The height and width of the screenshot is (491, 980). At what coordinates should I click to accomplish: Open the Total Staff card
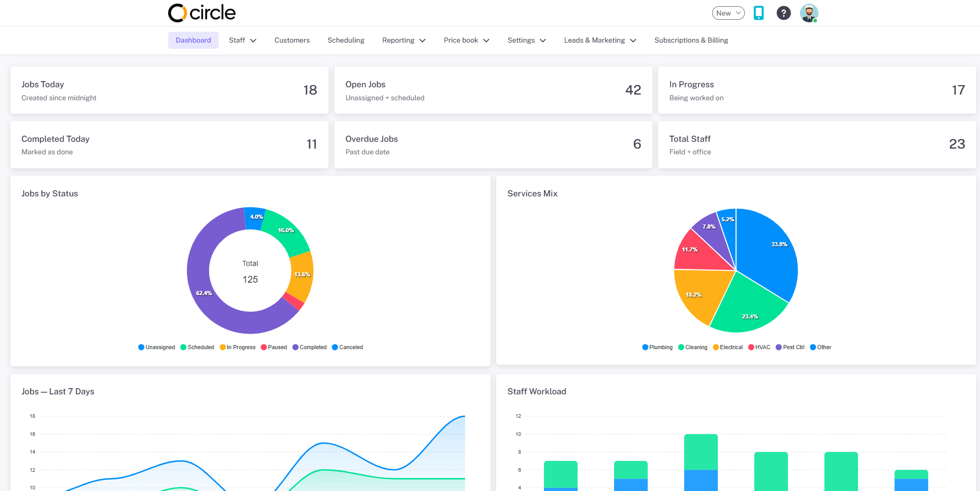pyautogui.click(x=817, y=144)
